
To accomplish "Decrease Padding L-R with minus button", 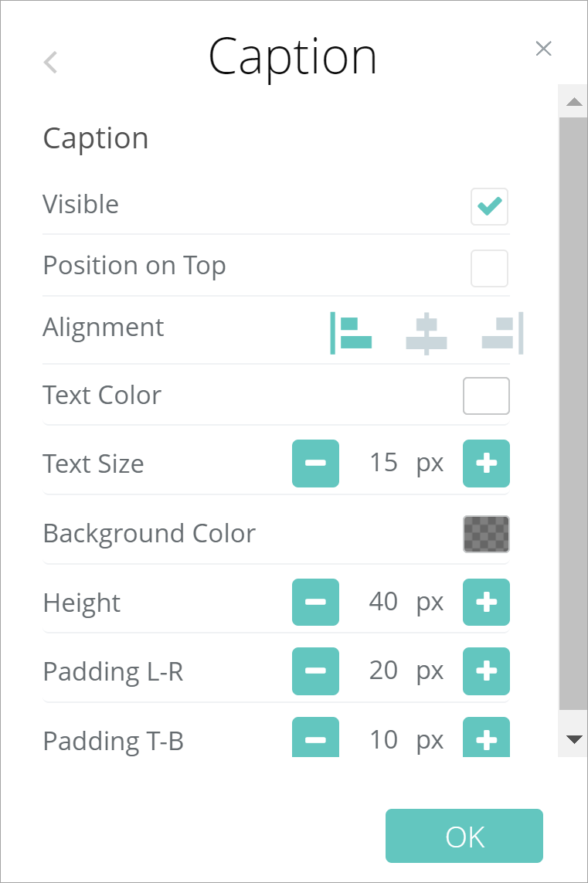I will (x=315, y=671).
